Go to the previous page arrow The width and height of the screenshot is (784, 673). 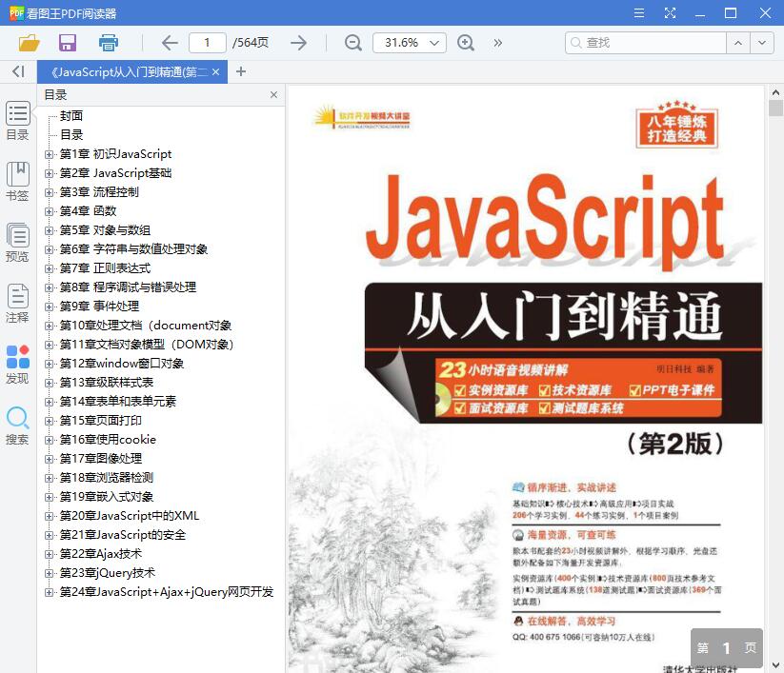tap(170, 43)
